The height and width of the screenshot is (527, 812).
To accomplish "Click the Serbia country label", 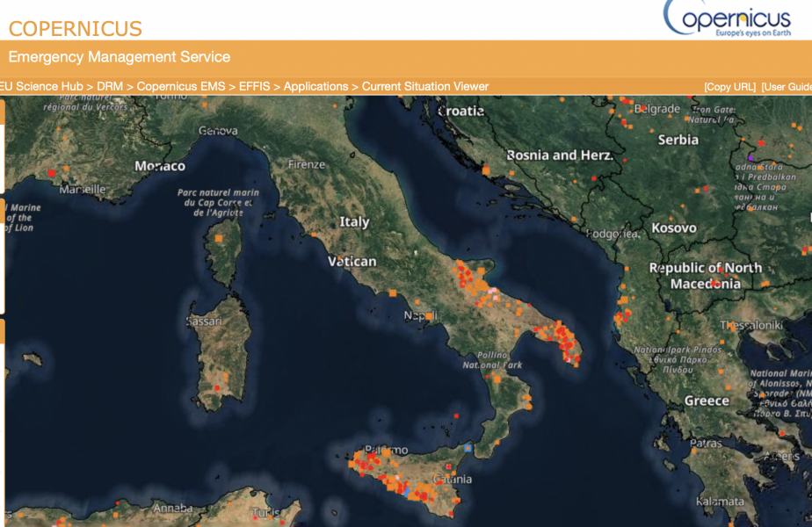I will coord(678,140).
